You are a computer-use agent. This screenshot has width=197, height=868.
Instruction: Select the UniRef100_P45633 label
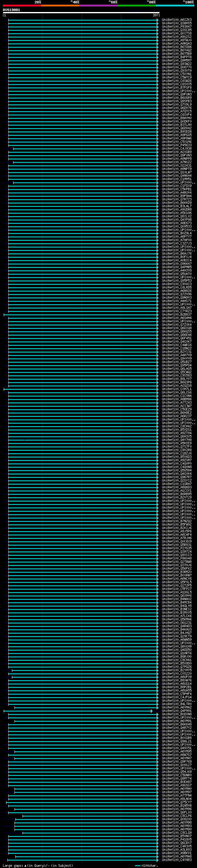pos(177,145)
